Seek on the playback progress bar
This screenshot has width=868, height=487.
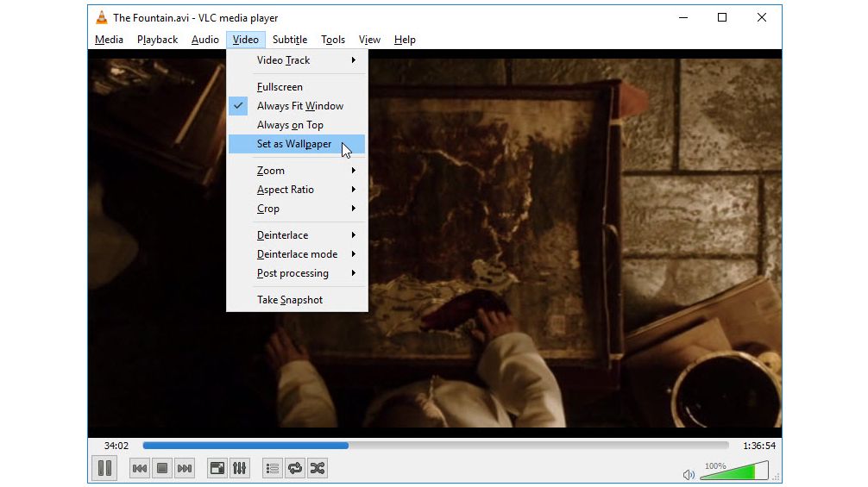point(436,446)
